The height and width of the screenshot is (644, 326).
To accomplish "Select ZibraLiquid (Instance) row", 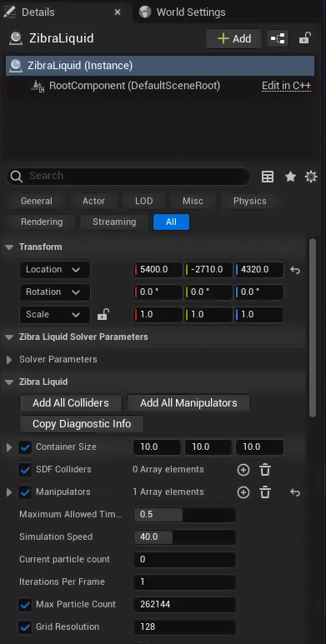I will (160, 66).
